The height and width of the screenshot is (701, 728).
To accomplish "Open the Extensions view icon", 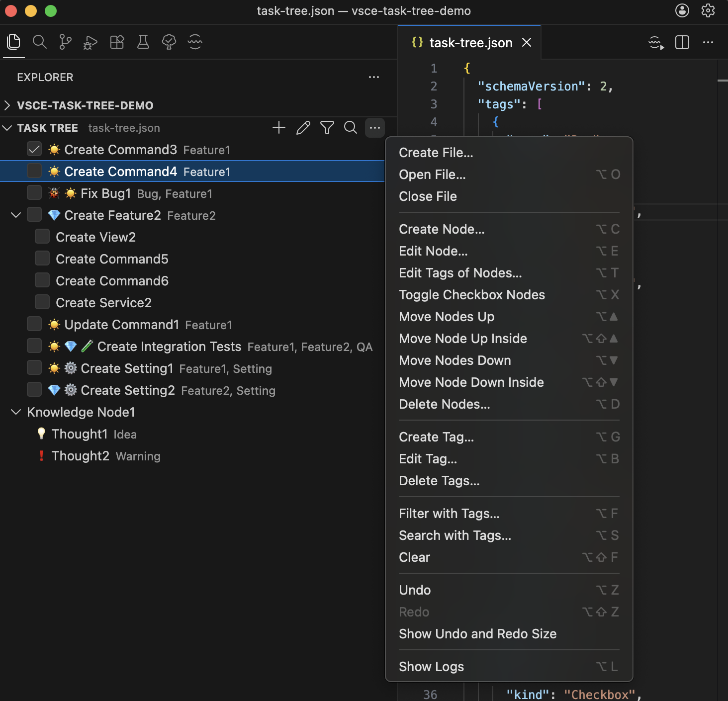I will click(117, 42).
